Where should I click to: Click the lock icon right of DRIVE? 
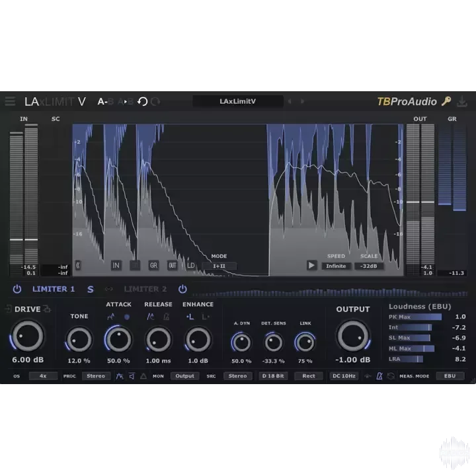coord(47,309)
